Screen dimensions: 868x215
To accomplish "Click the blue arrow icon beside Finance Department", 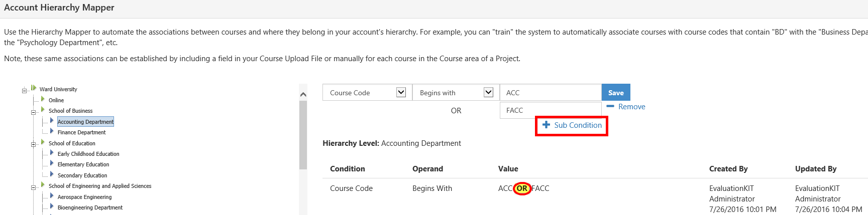I will [52, 131].
